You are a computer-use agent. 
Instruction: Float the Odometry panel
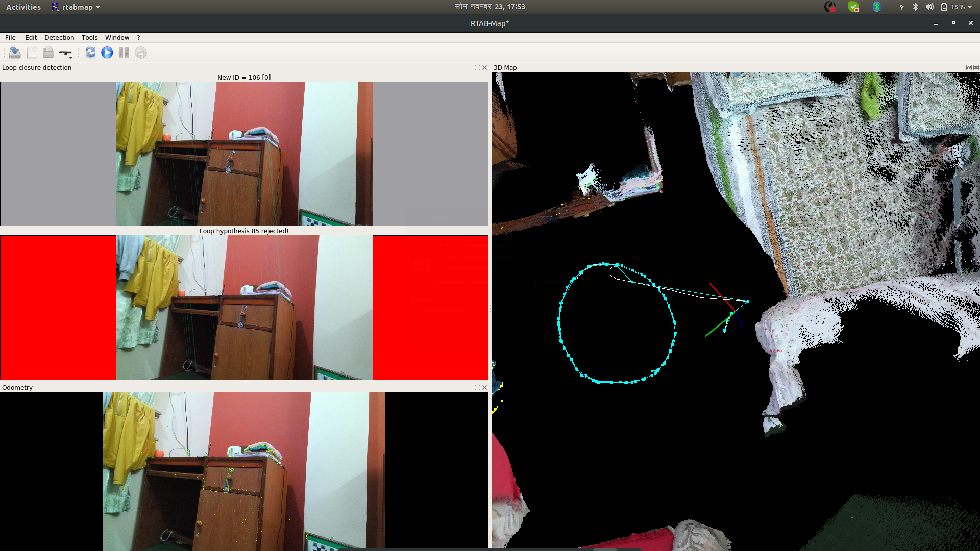477,387
